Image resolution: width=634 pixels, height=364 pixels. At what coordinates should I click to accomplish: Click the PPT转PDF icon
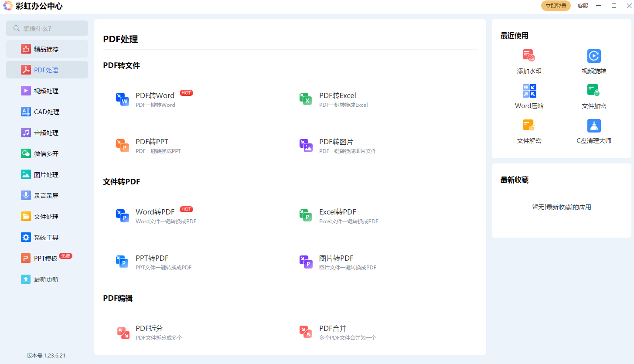click(x=123, y=262)
